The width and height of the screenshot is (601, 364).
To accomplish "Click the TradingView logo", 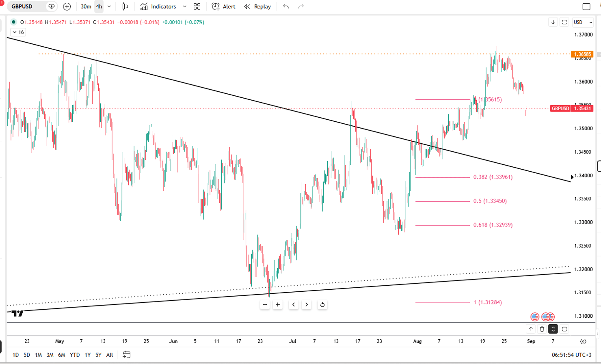I will [x=17, y=313].
